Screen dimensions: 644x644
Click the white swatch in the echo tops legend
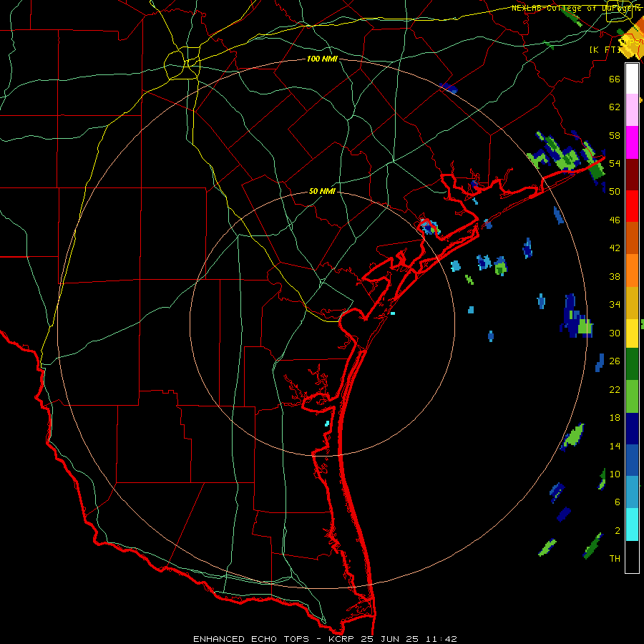pos(632,79)
